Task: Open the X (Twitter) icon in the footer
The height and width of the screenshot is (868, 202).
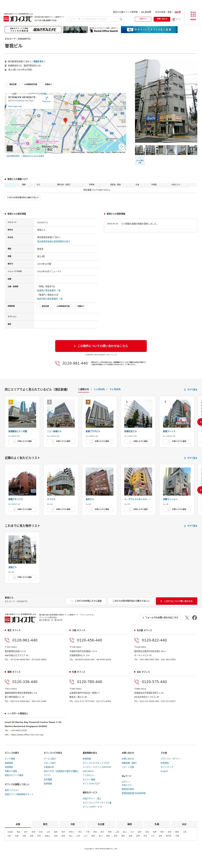Action: [x=187, y=618]
